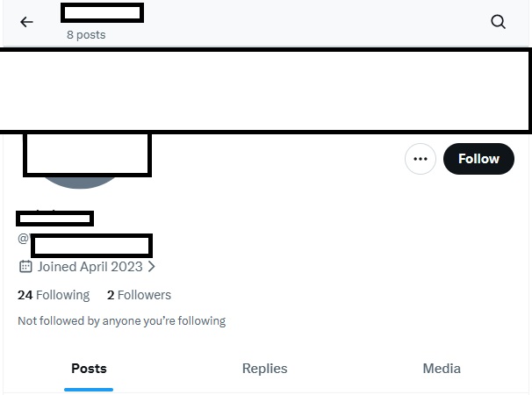Click the calendar icon beside join date
The image size is (532, 395).
point(25,267)
